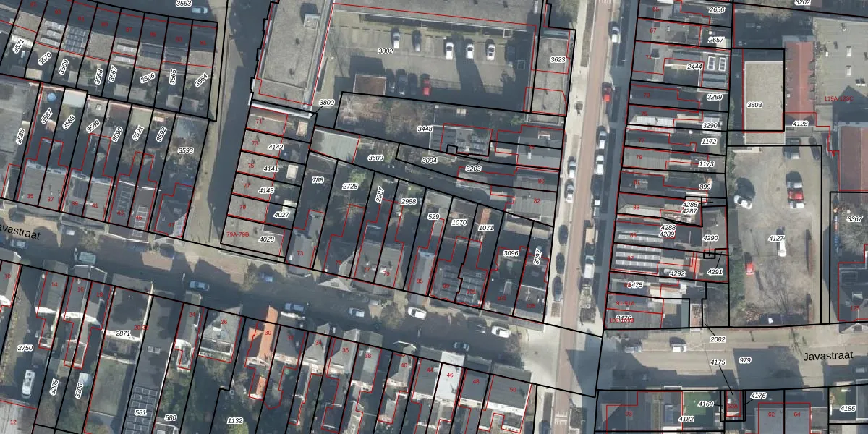Click parcel label 2082
This screenshot has height=434, width=868.
[718, 339]
